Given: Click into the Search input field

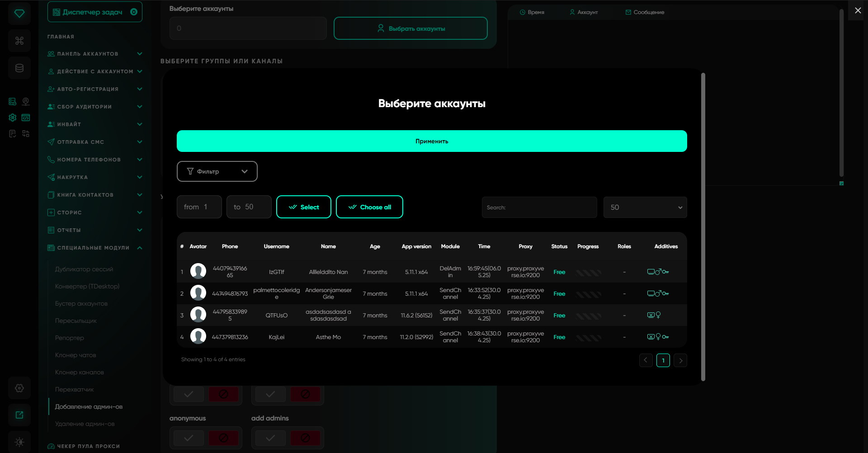Looking at the screenshot, I should click(539, 208).
